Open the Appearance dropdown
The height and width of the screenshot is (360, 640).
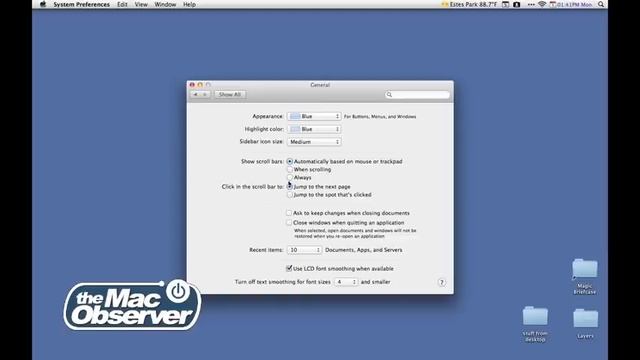(314, 116)
